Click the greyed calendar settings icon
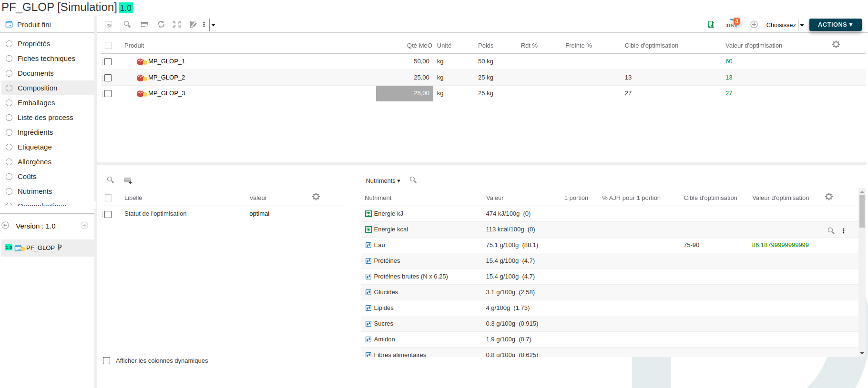The width and height of the screenshot is (868, 388). [x=109, y=24]
